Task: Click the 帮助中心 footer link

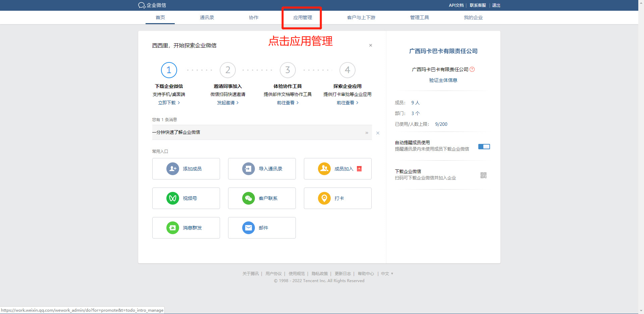Action: 366,274
